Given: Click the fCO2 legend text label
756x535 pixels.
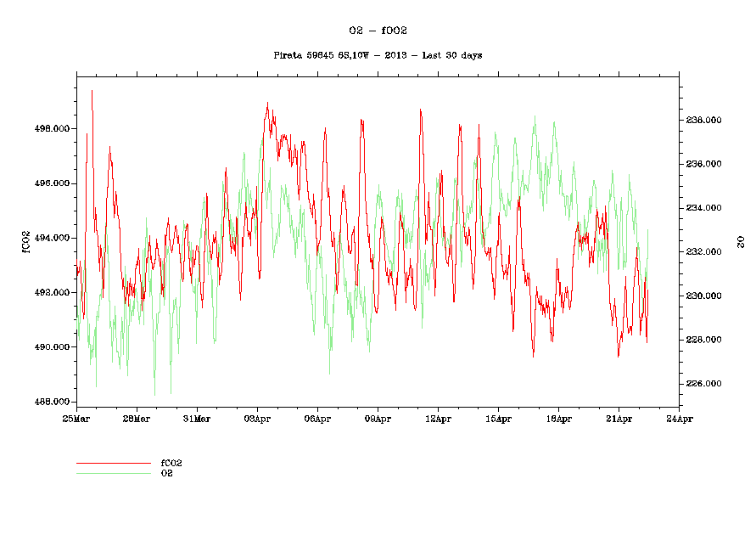Looking at the screenshot, I should 171,464.
